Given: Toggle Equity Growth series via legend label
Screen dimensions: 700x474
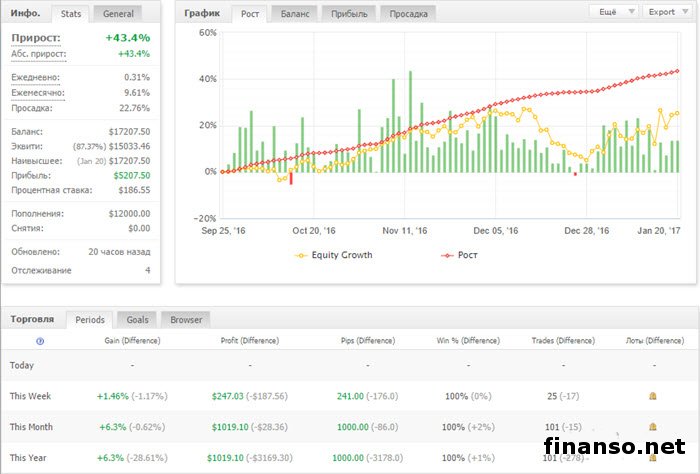Looking at the screenshot, I should 342,255.
